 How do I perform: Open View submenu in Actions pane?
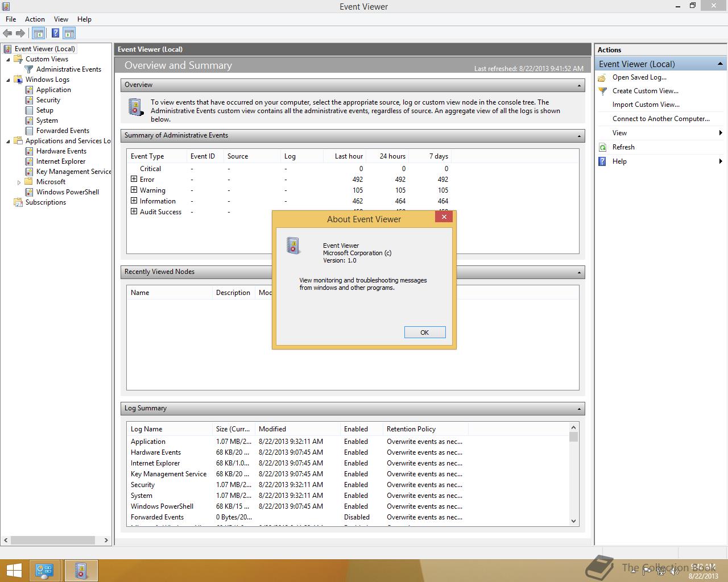660,133
